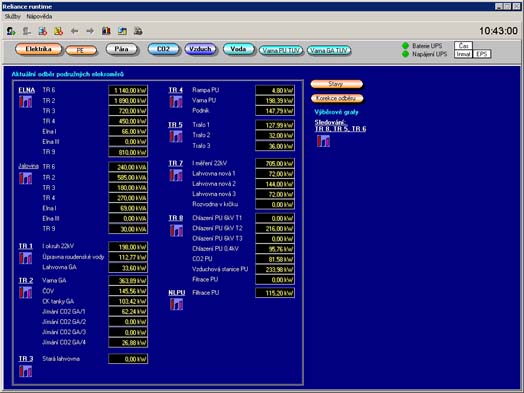
Task: Switch to the Voda section
Action: coord(238,49)
